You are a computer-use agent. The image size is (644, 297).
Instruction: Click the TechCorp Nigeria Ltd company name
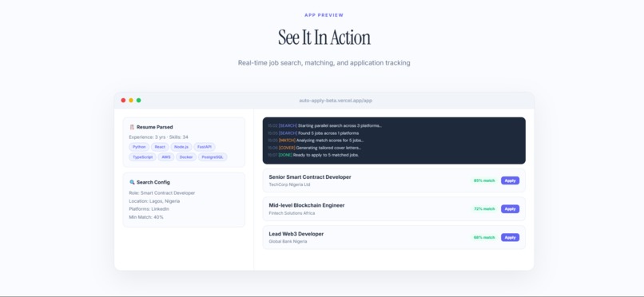point(289,184)
